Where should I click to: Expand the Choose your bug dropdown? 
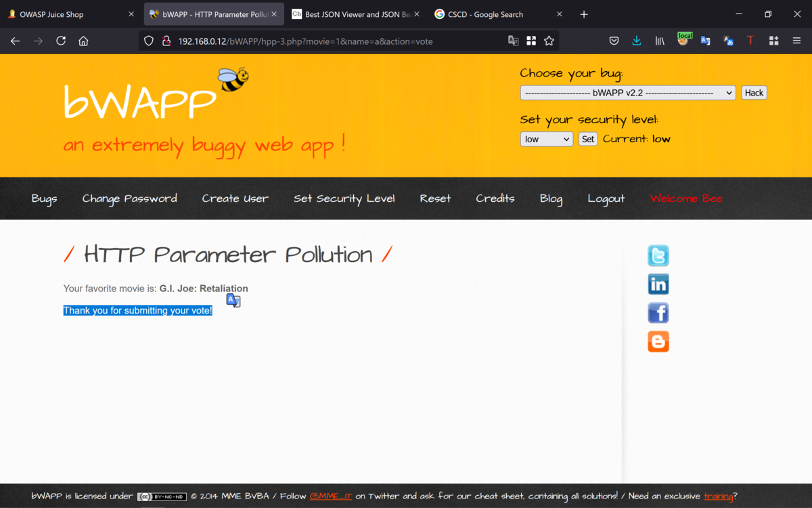pyautogui.click(x=628, y=93)
